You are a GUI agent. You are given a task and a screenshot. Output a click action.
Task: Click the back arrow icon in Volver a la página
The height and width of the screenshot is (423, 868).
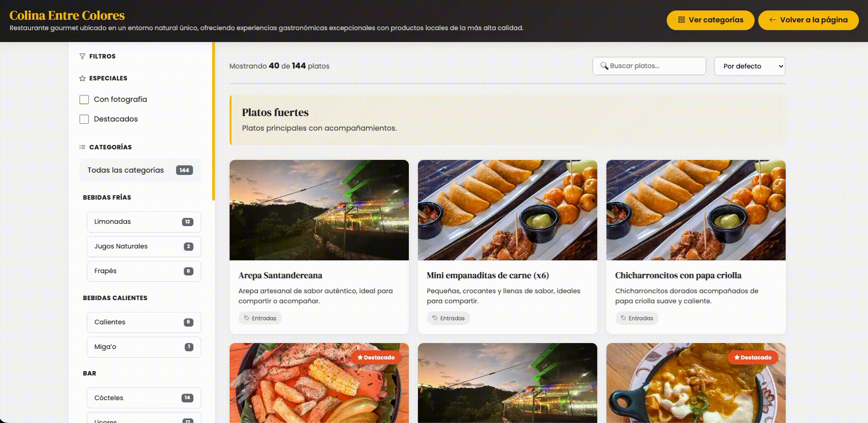(773, 20)
